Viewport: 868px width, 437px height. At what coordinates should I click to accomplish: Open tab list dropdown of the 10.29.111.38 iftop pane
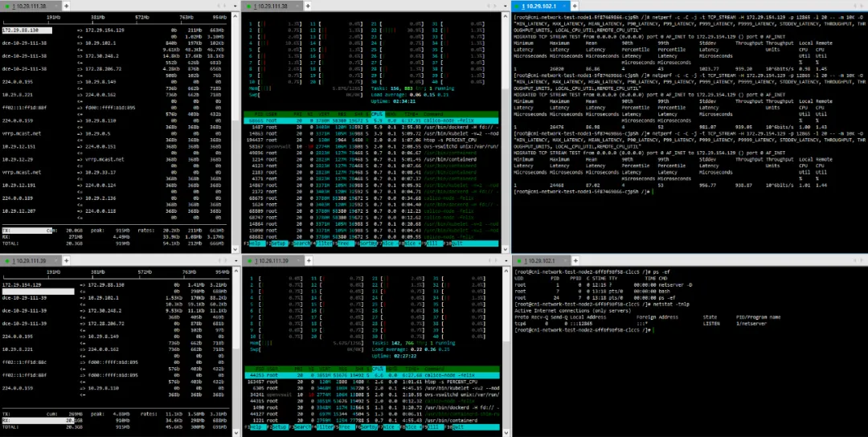pyautogui.click(x=235, y=6)
